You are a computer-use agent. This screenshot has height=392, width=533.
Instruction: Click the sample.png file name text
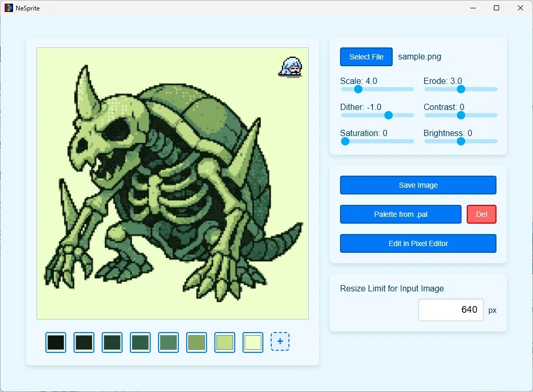[x=419, y=57]
